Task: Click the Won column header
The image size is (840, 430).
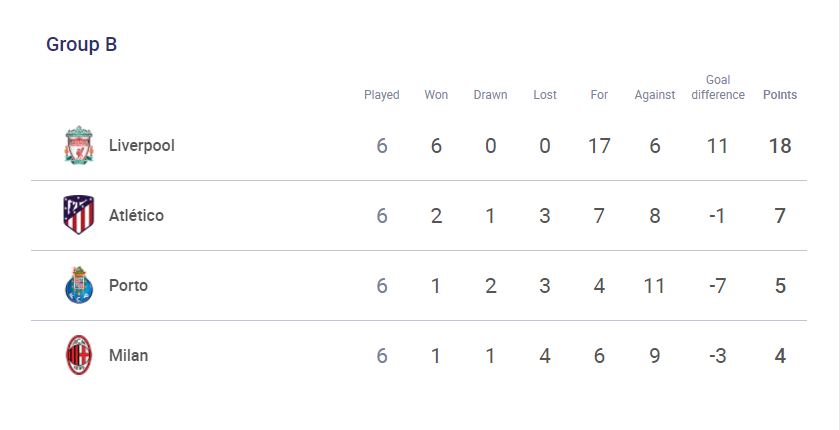Action: point(436,95)
